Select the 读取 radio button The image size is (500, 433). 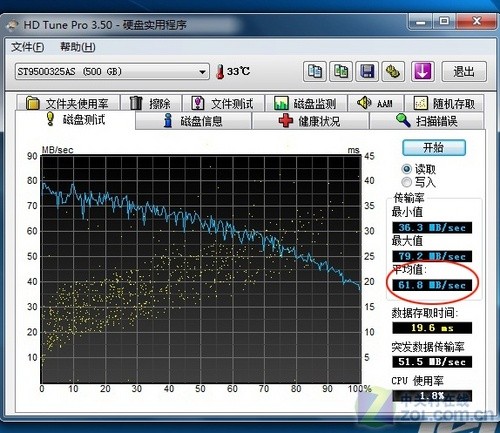[x=406, y=169]
